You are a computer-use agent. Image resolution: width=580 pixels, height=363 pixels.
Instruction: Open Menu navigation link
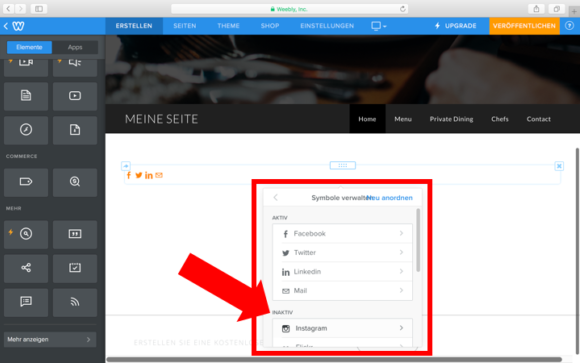pyautogui.click(x=403, y=119)
